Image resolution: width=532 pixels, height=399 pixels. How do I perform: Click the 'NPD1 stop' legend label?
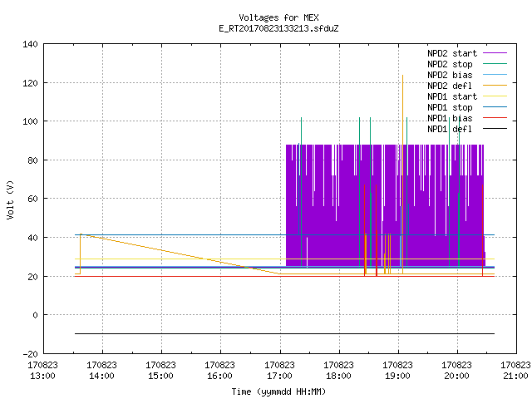pos(450,107)
